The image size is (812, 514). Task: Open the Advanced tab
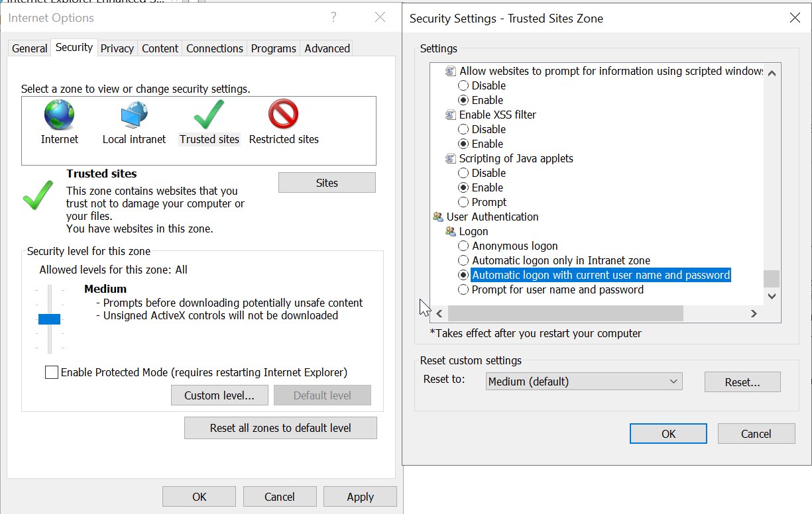[x=327, y=48]
